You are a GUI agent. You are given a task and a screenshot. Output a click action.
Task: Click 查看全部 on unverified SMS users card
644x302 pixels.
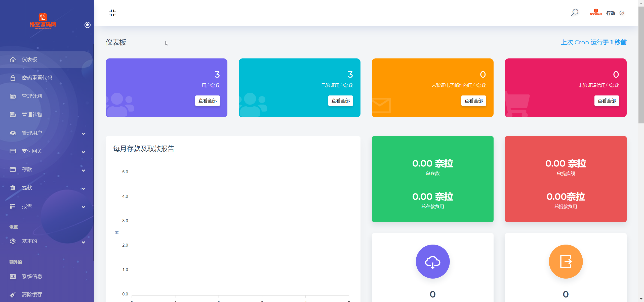pos(607,101)
